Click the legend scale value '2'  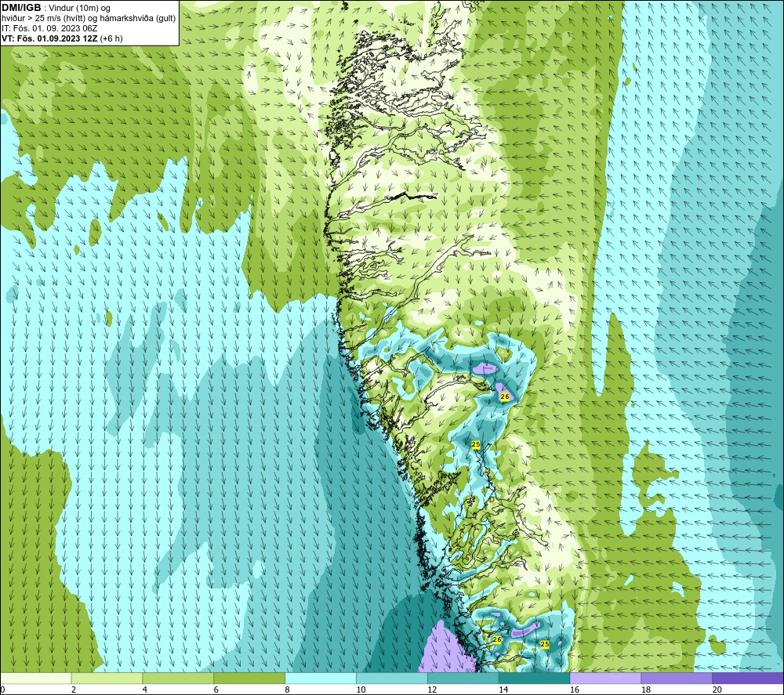(74, 690)
